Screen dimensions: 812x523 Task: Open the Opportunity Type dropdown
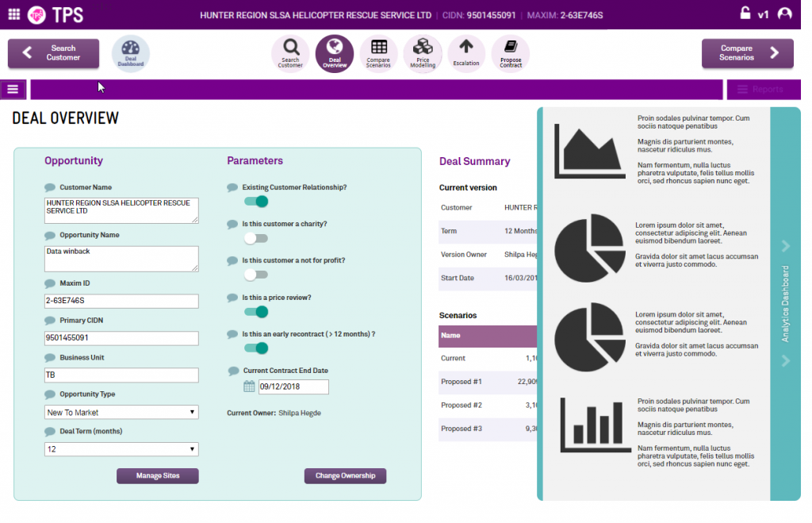click(121, 413)
